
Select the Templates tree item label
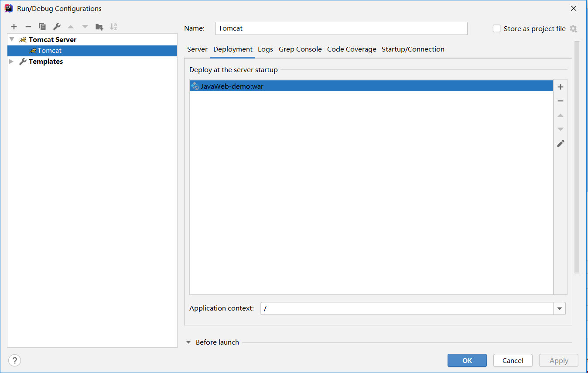(x=46, y=62)
